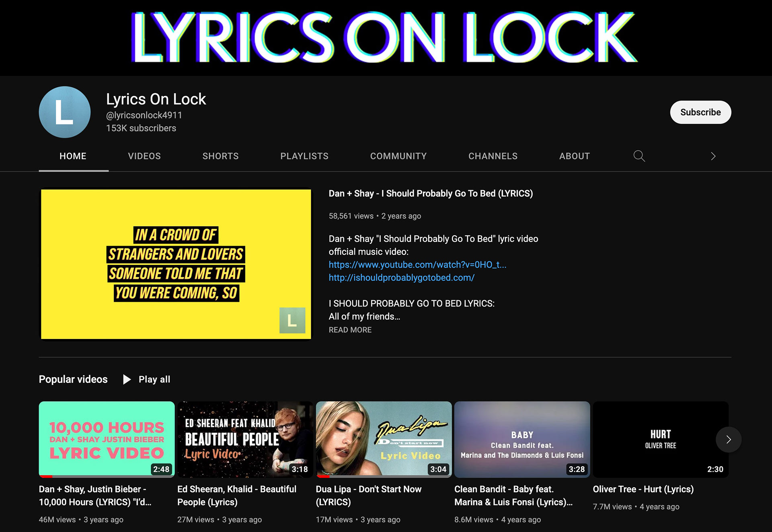Screen dimensions: 772x532
Task: Click the LYRICS ON LOCK channel banner
Action: [x=386, y=38]
